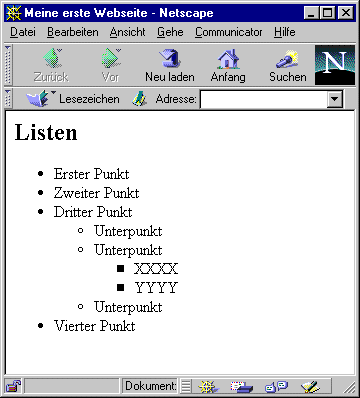Click the list item YYYY
The width and height of the screenshot is (360, 398).
pos(156,288)
